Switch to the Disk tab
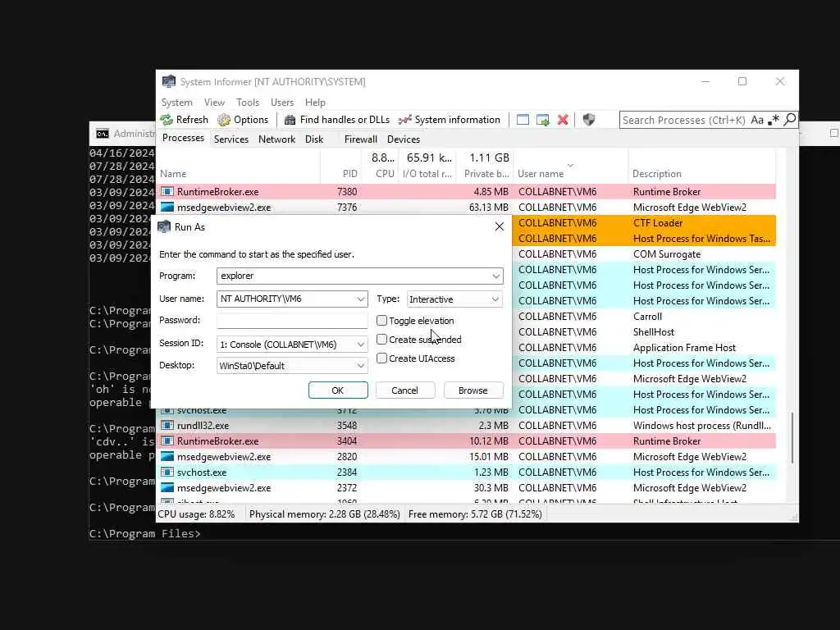The width and height of the screenshot is (840, 630). 314,139
